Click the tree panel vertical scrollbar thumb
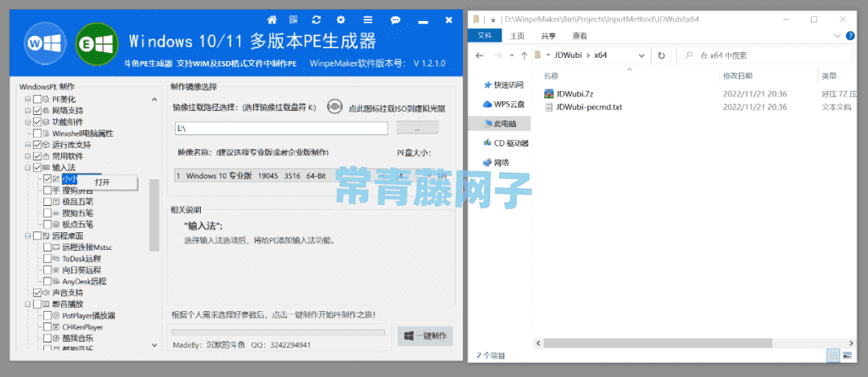Image resolution: width=868 pixels, height=377 pixels. [154, 215]
